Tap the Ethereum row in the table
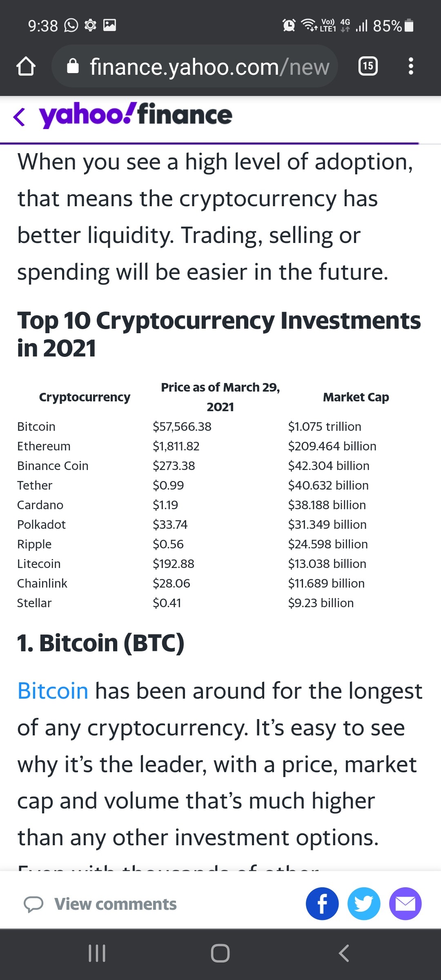 click(x=220, y=446)
